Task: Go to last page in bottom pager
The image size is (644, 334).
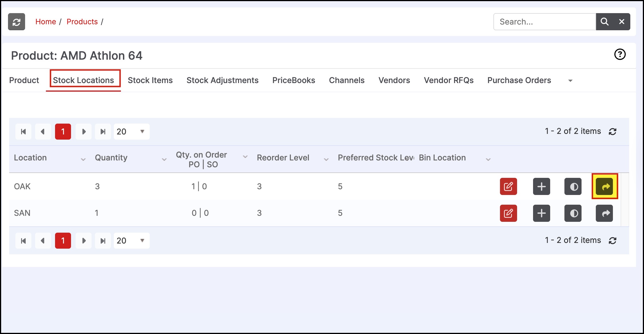Action: tap(103, 241)
